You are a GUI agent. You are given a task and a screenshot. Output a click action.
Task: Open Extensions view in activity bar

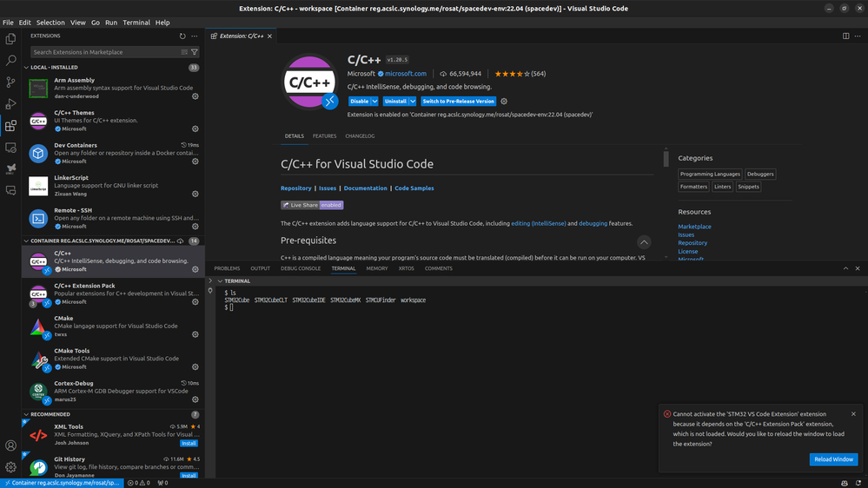click(10, 126)
